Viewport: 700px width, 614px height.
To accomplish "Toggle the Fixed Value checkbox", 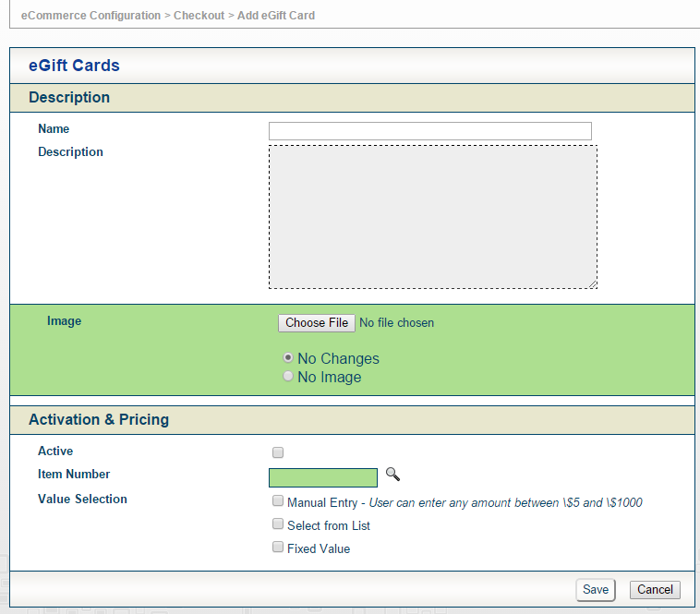I will [x=278, y=548].
